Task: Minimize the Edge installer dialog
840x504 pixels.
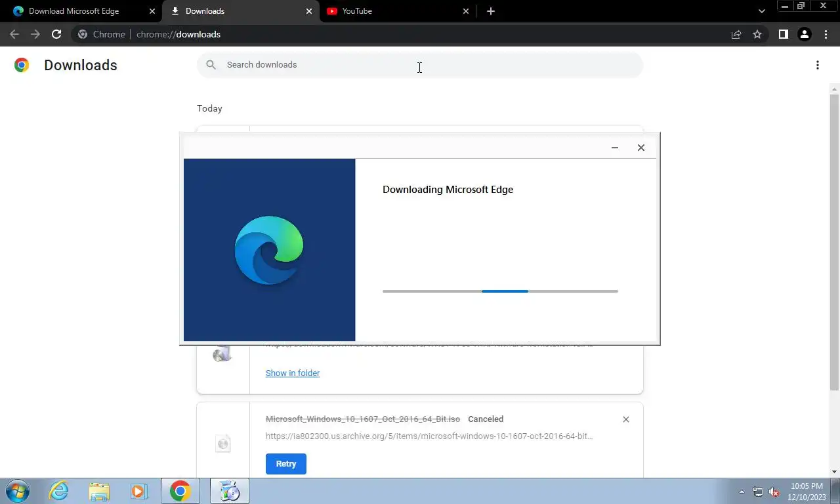Action: 615,148
